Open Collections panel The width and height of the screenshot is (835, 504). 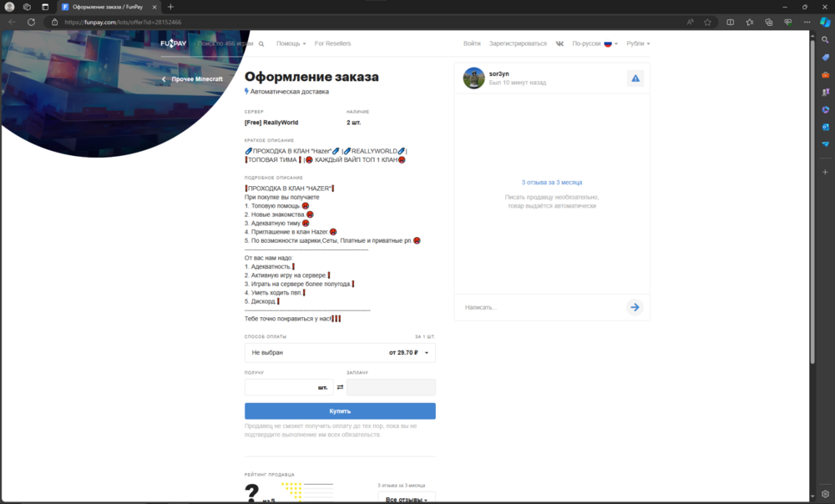click(x=768, y=23)
